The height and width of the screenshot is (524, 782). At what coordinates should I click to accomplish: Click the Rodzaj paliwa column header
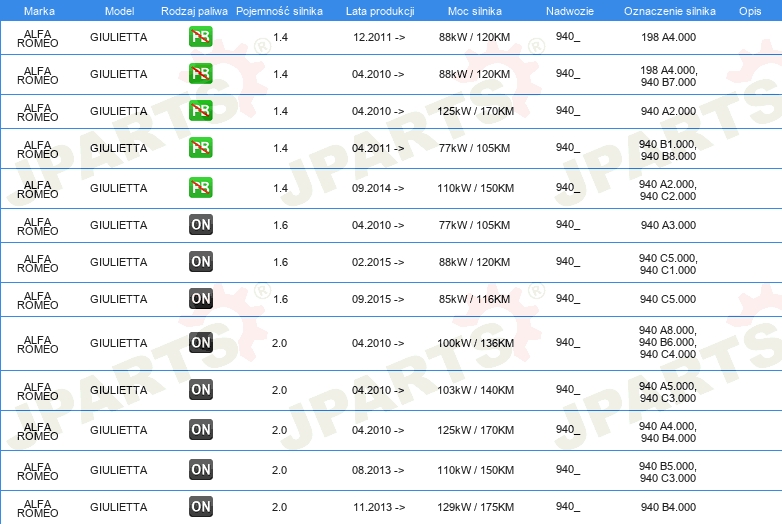point(194,11)
